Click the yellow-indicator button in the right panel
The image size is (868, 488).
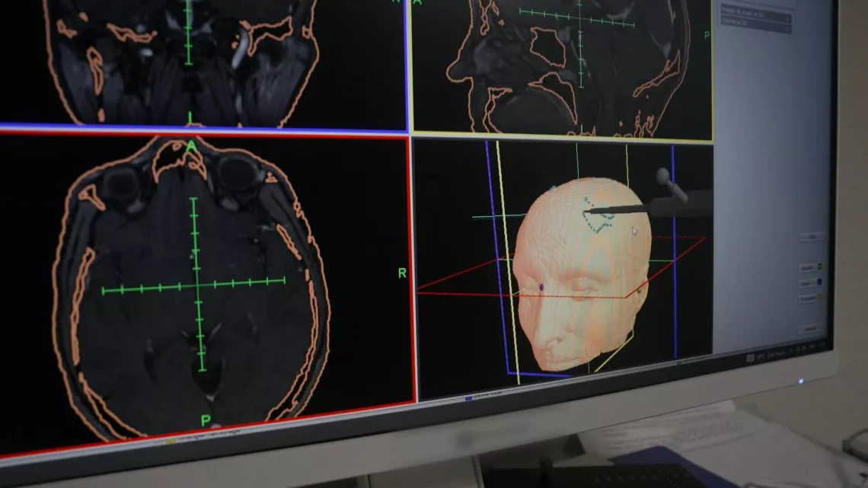[811, 298]
